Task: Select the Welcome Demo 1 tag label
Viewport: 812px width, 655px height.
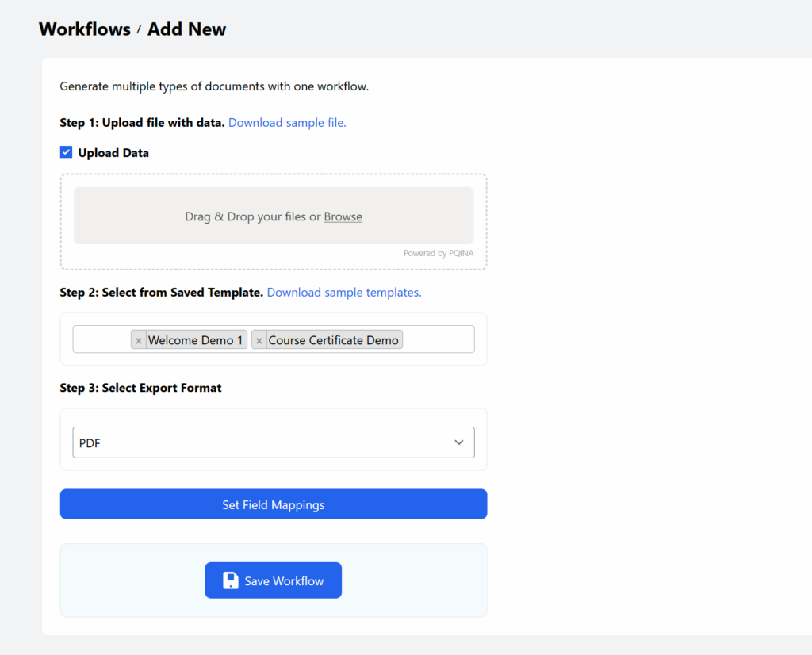Action: click(x=196, y=340)
